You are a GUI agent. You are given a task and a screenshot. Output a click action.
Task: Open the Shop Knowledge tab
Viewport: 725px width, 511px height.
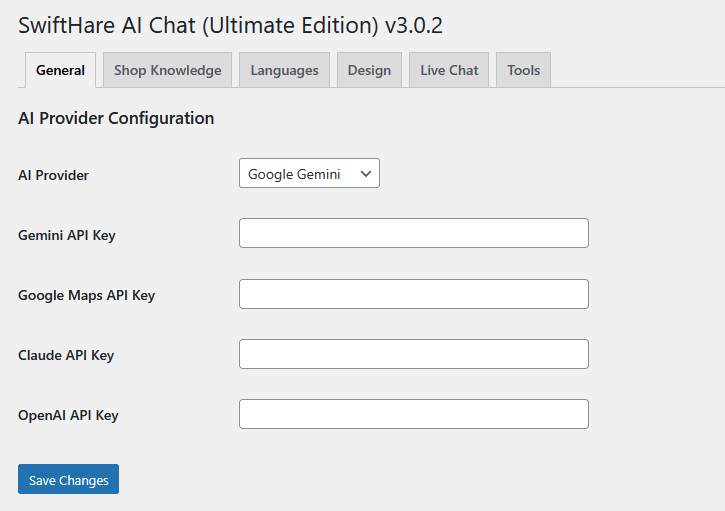(x=167, y=70)
